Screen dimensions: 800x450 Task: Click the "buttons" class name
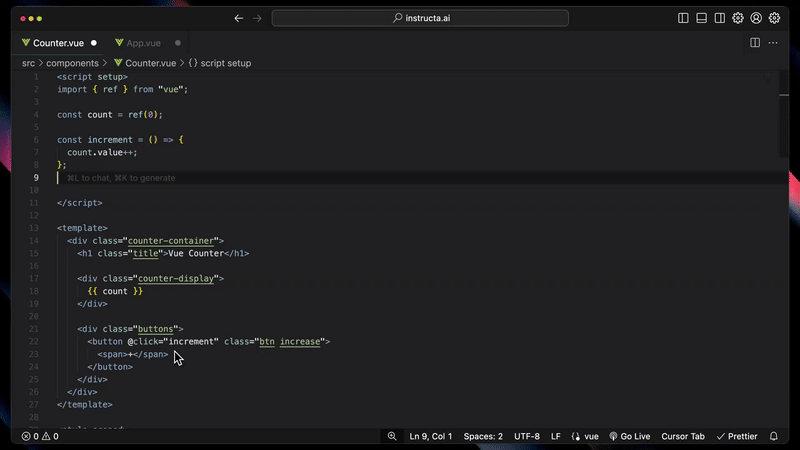pyautogui.click(x=155, y=329)
